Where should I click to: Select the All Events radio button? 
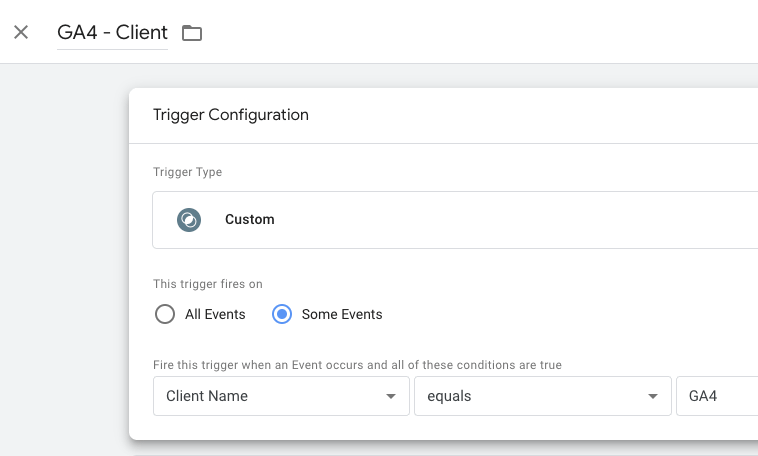click(165, 314)
